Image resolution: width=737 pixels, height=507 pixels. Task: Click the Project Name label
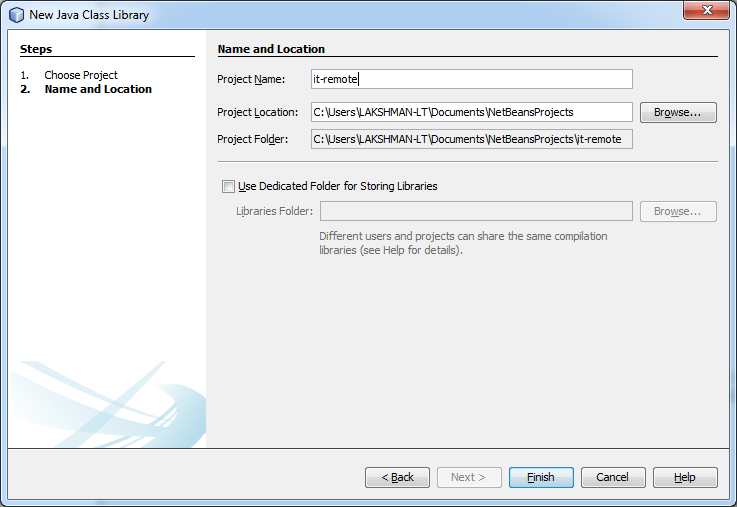[x=251, y=79]
